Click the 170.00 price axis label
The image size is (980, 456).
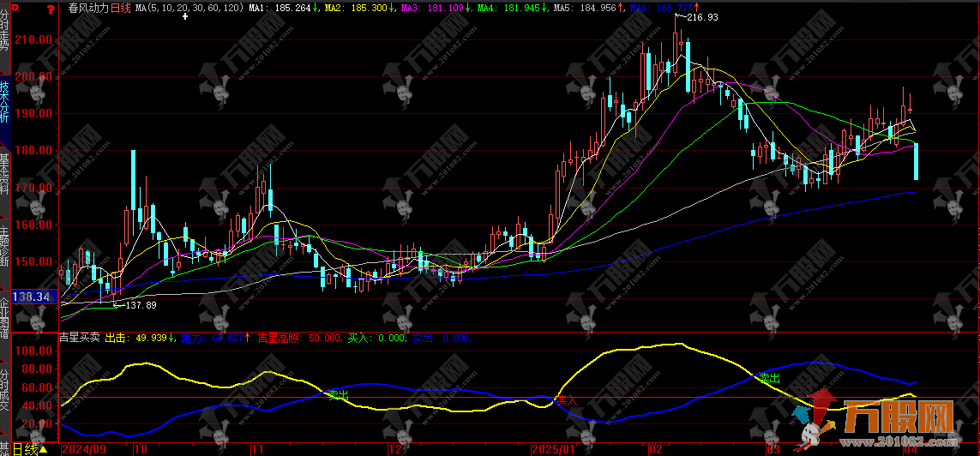point(34,188)
